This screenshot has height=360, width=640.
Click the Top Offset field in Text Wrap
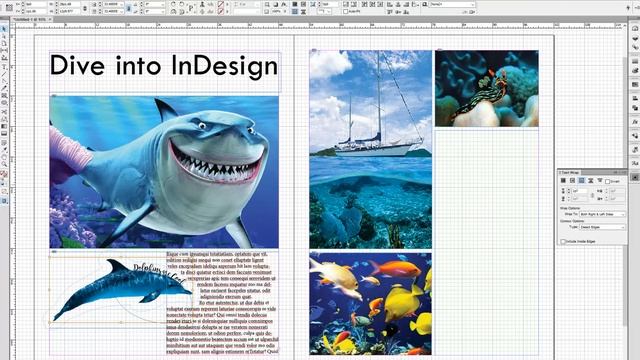579,191
